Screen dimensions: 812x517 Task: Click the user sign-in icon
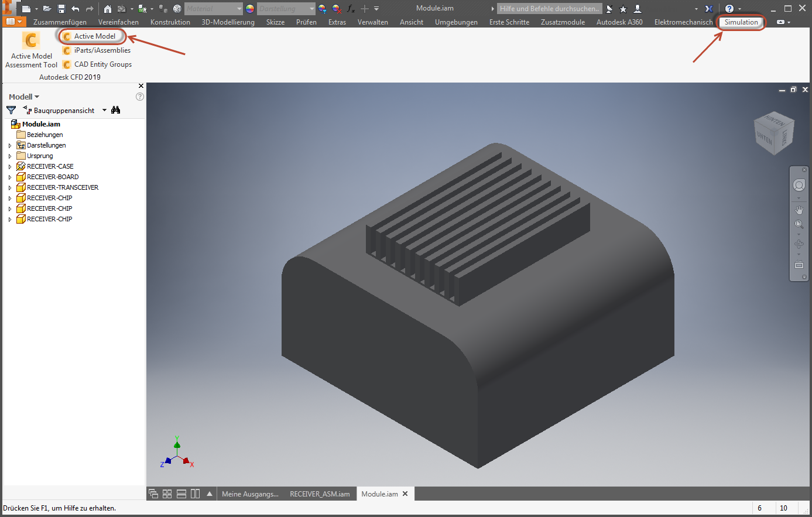638,9
